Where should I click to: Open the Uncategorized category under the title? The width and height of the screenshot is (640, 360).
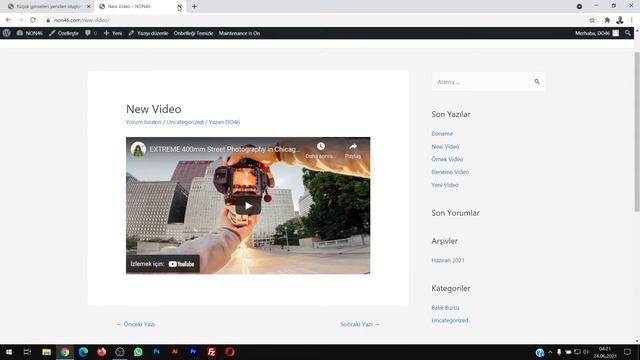click(185, 122)
